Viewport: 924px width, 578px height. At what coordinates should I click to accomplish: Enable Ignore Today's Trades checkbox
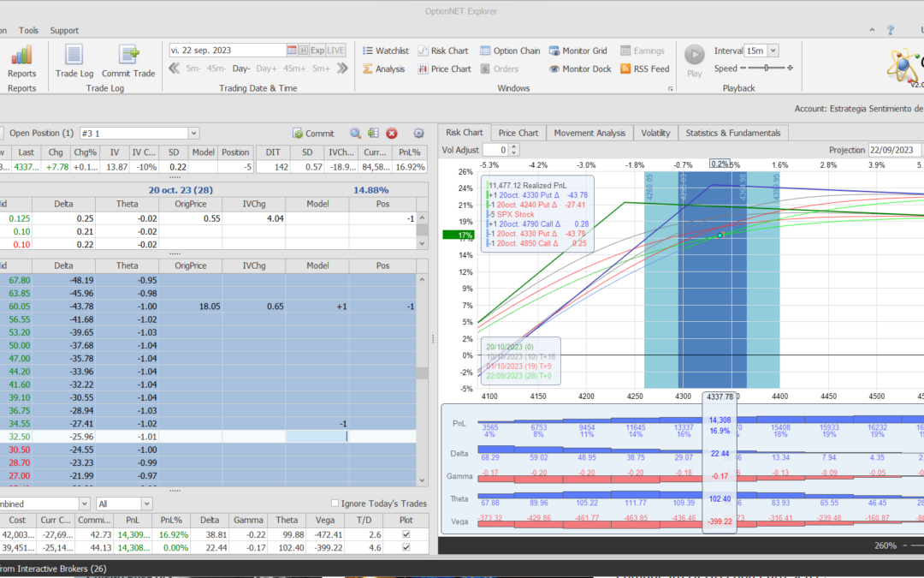point(335,503)
